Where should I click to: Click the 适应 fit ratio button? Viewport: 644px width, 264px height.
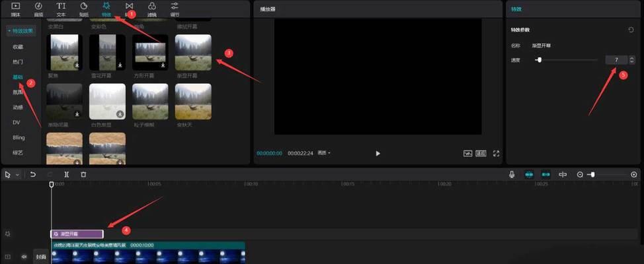481,153
